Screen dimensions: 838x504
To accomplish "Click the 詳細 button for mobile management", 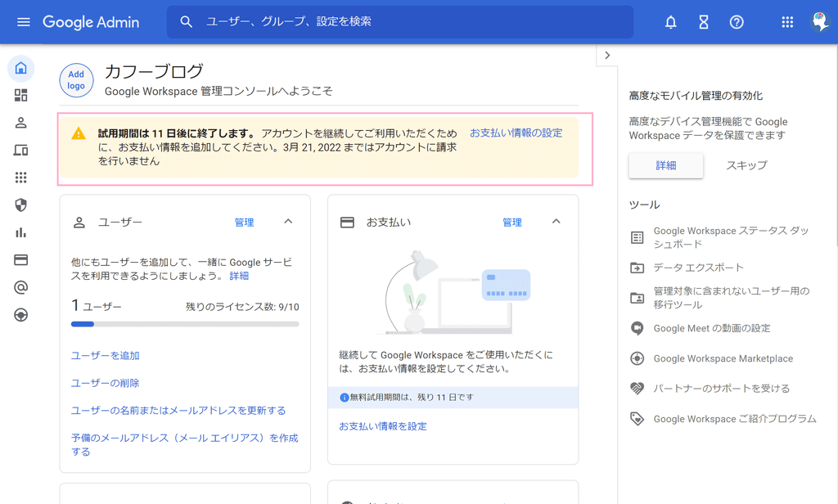I will click(666, 166).
